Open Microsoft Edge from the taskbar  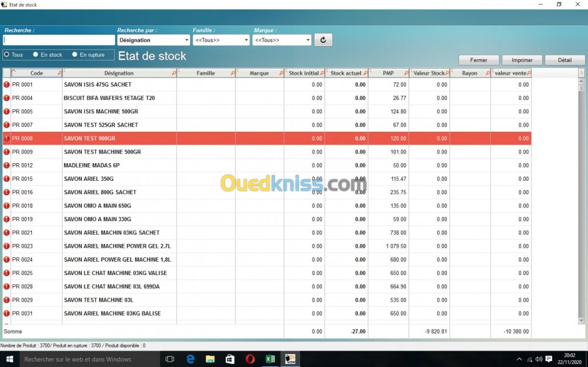click(x=191, y=359)
